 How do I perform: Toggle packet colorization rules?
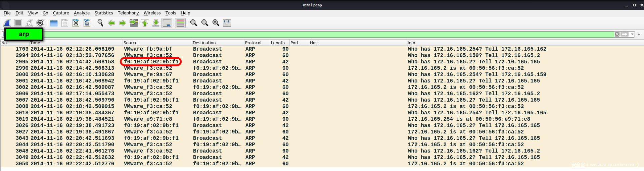[180, 23]
